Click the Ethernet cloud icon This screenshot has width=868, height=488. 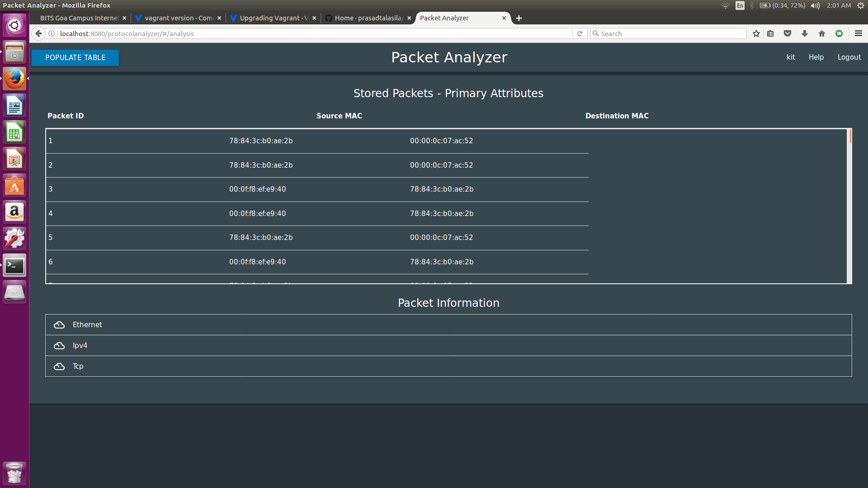(x=59, y=325)
